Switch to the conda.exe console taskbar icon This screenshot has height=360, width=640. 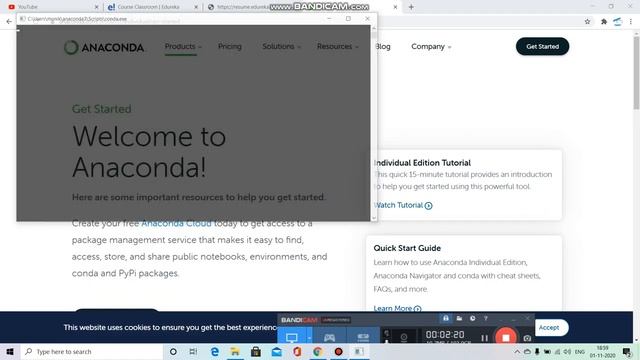pyautogui.click(x=359, y=351)
